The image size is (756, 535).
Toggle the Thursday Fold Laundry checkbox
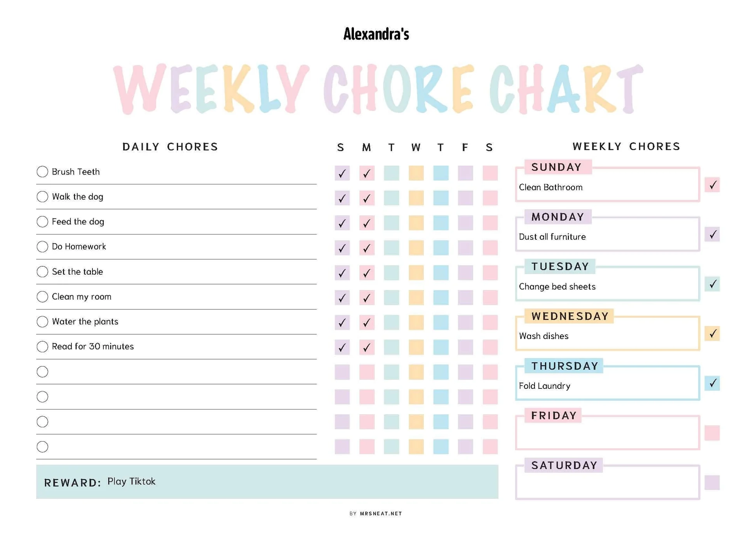[712, 383]
